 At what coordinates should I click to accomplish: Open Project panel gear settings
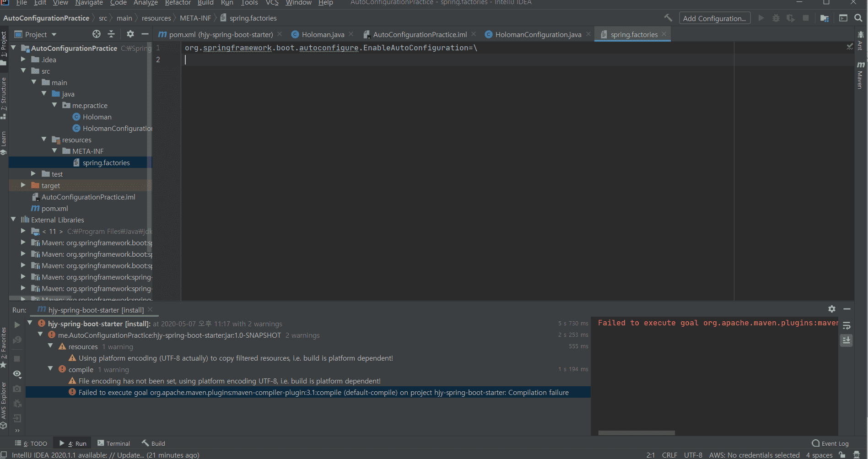click(130, 34)
